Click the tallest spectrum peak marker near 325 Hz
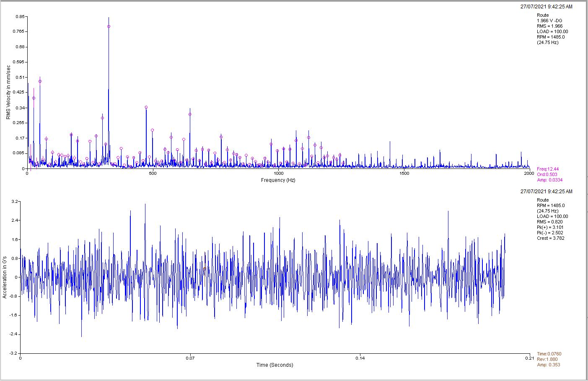 (x=109, y=26)
